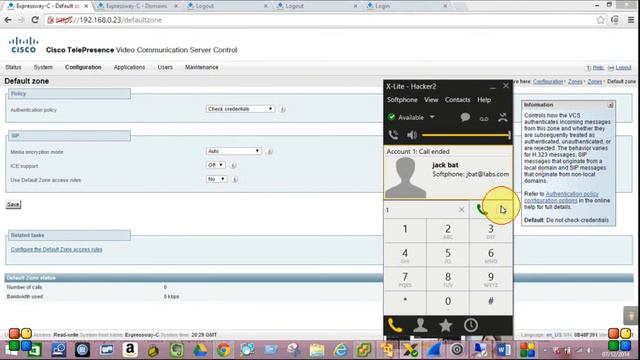
Task: Open the X-Lite Available status dropdown
Action: point(432,117)
